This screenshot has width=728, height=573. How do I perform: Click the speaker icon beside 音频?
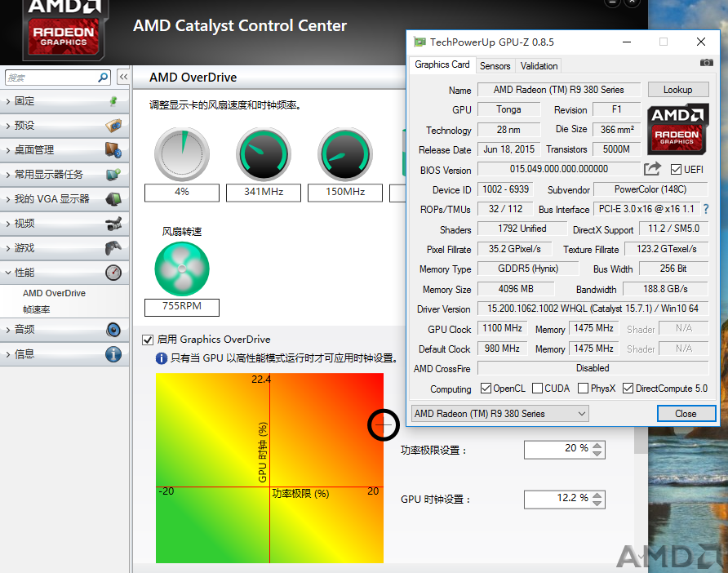click(x=113, y=330)
